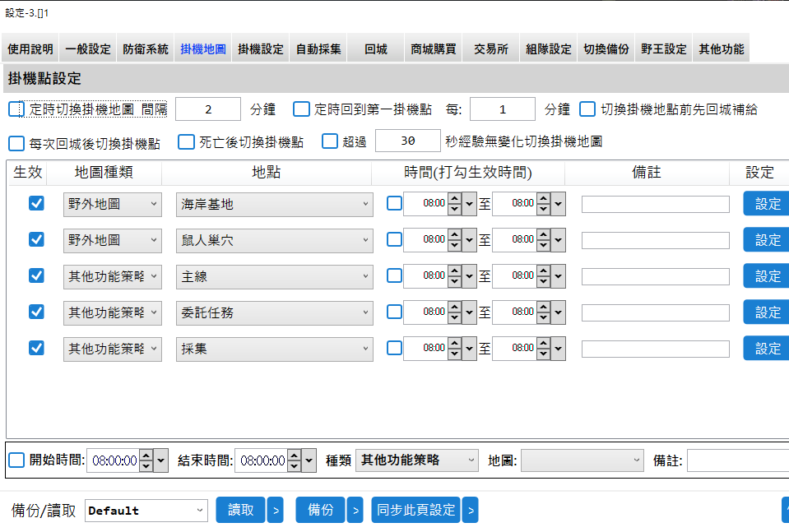Click the 讀取 button
The image size is (789, 532).
pyautogui.click(x=240, y=510)
